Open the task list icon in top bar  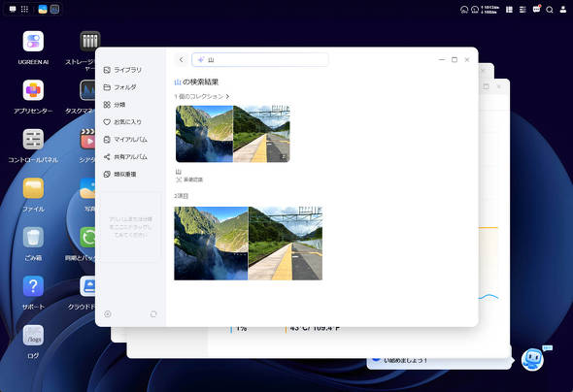pos(522,10)
